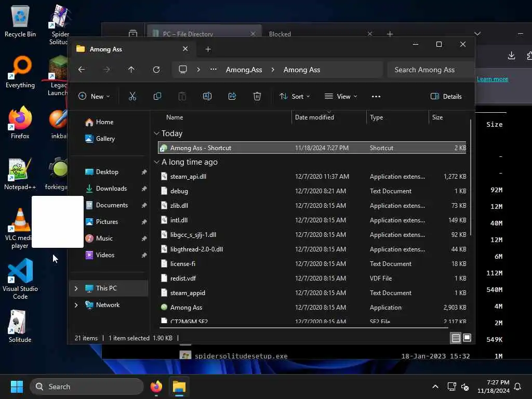Collapse the A long time ago group
This screenshot has width=532, height=399.
(x=156, y=162)
